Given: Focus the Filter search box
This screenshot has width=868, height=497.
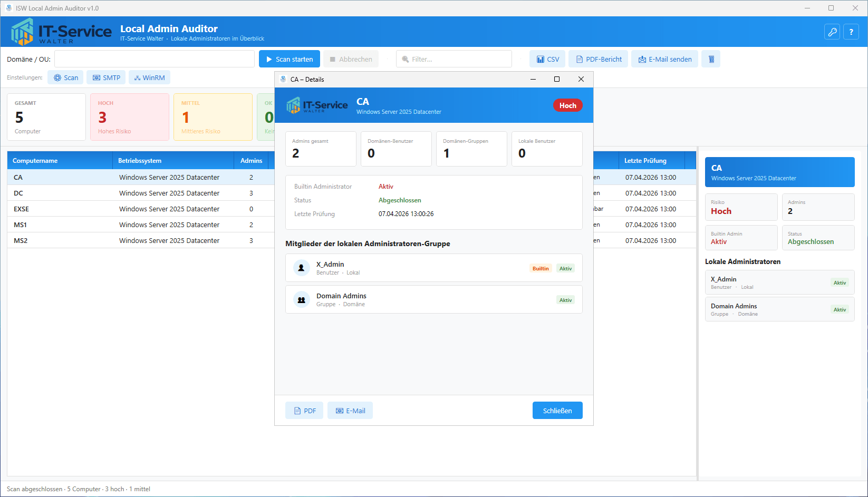Looking at the screenshot, I should (x=454, y=59).
